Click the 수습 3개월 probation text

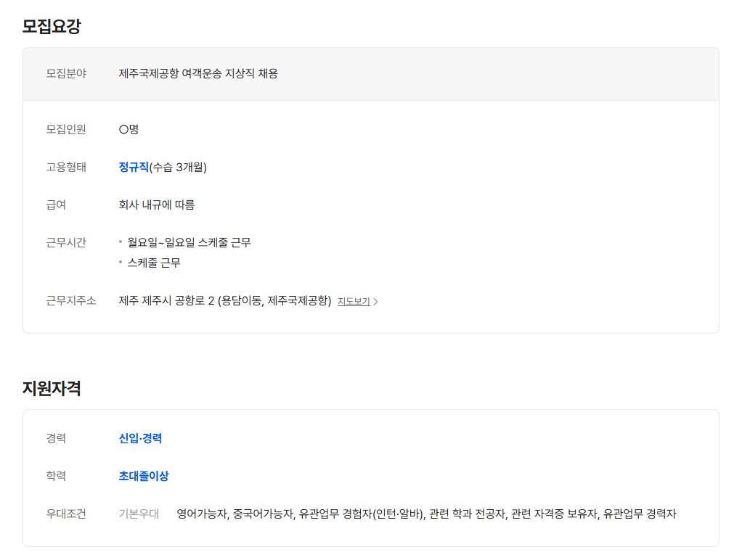coord(179,167)
